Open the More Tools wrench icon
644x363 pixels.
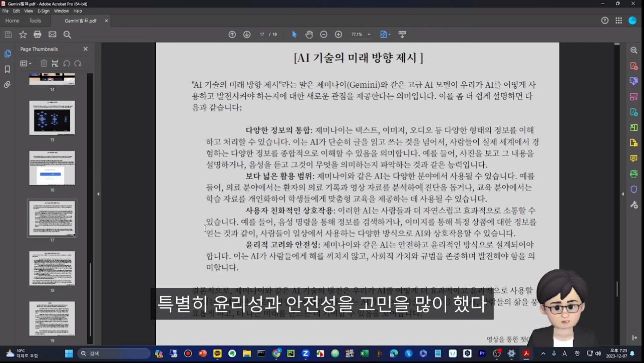click(634, 205)
